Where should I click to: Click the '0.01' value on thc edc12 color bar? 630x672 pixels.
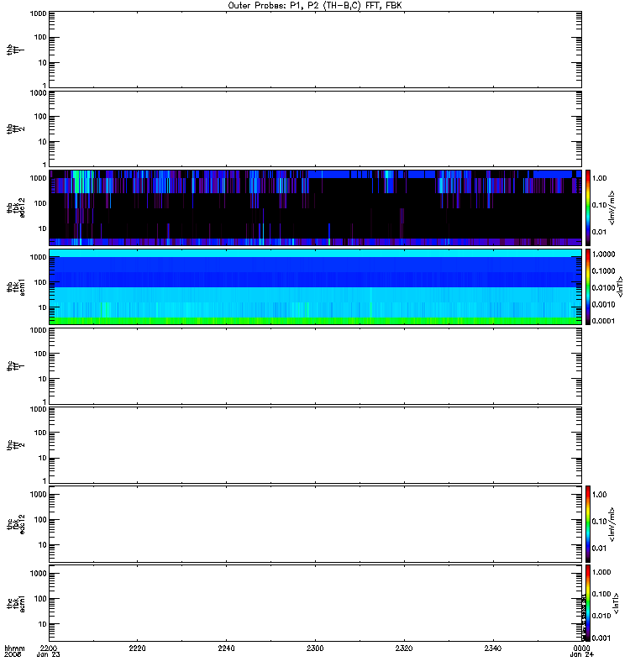pyautogui.click(x=599, y=549)
